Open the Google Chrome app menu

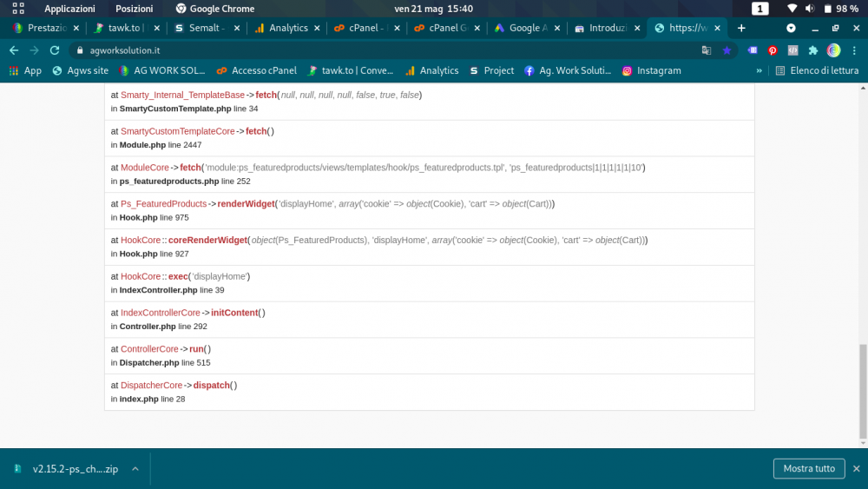(214, 9)
